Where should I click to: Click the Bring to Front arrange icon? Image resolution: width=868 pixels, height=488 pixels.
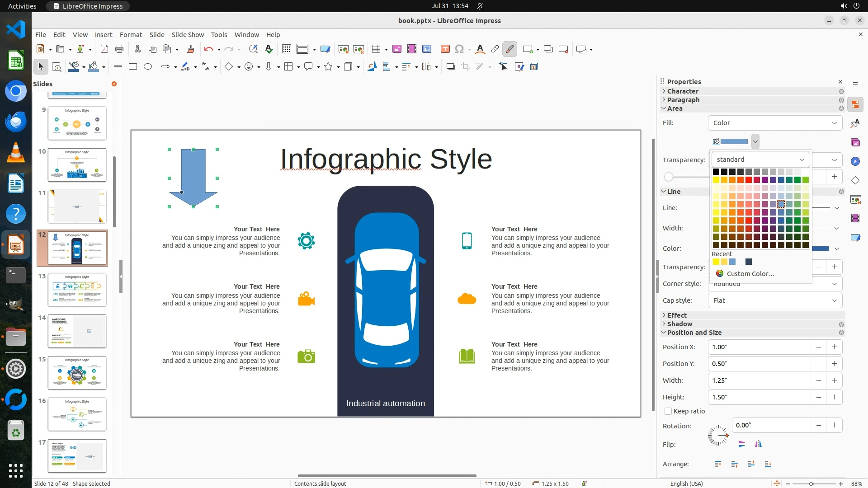pos(718,464)
